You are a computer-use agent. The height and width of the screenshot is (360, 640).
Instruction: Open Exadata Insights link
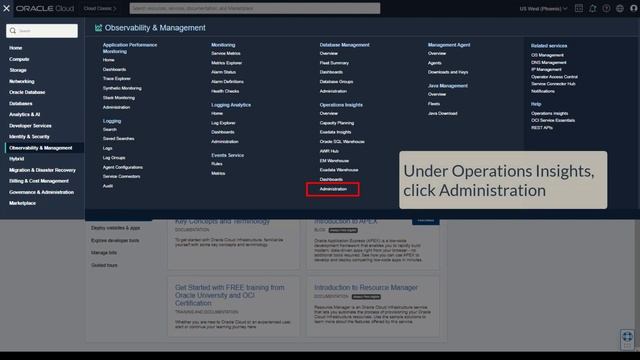pyautogui.click(x=335, y=132)
